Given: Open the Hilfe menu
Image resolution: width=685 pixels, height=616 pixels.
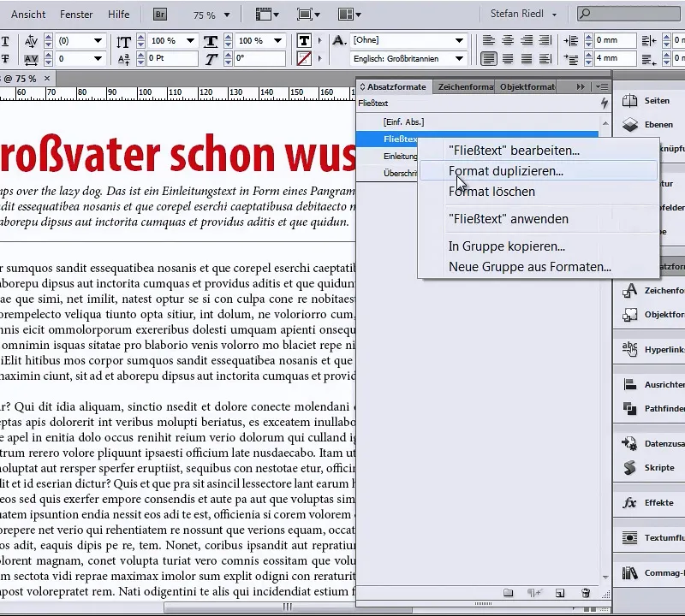Looking at the screenshot, I should pos(118,15).
